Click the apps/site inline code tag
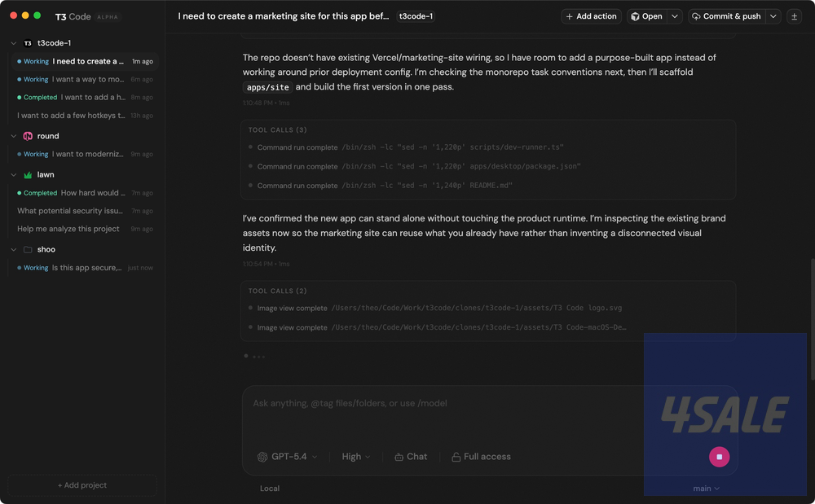The height and width of the screenshot is (504, 815). 267,87
